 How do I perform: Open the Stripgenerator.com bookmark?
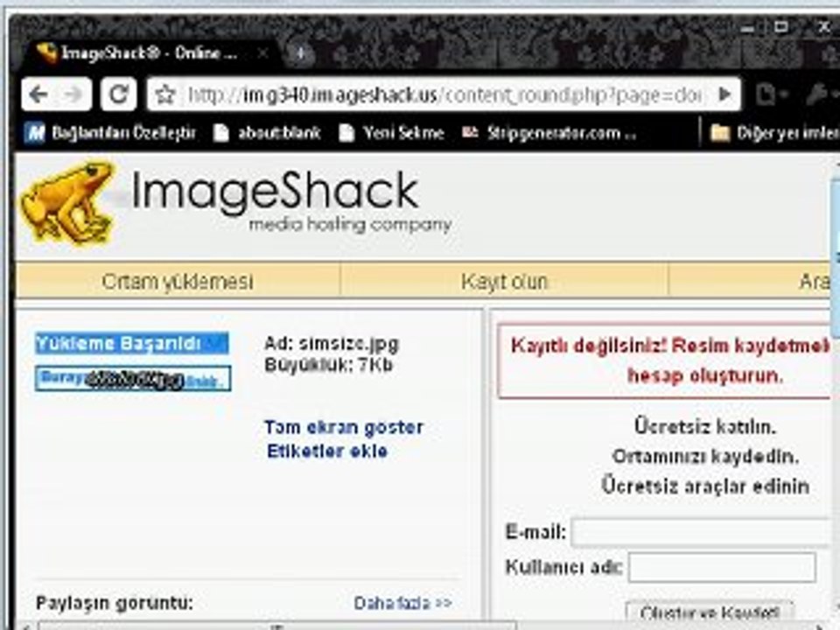(x=549, y=132)
